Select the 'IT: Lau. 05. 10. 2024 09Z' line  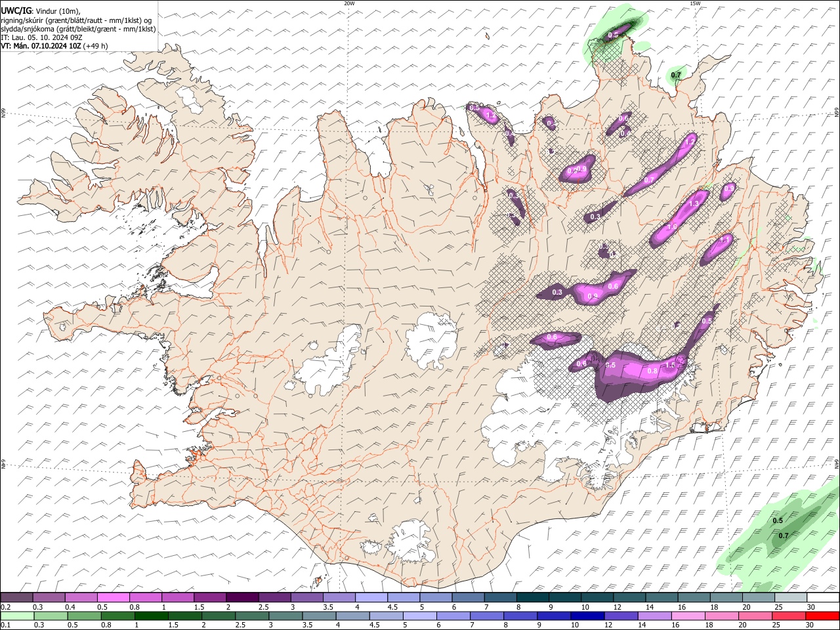click(x=41, y=37)
